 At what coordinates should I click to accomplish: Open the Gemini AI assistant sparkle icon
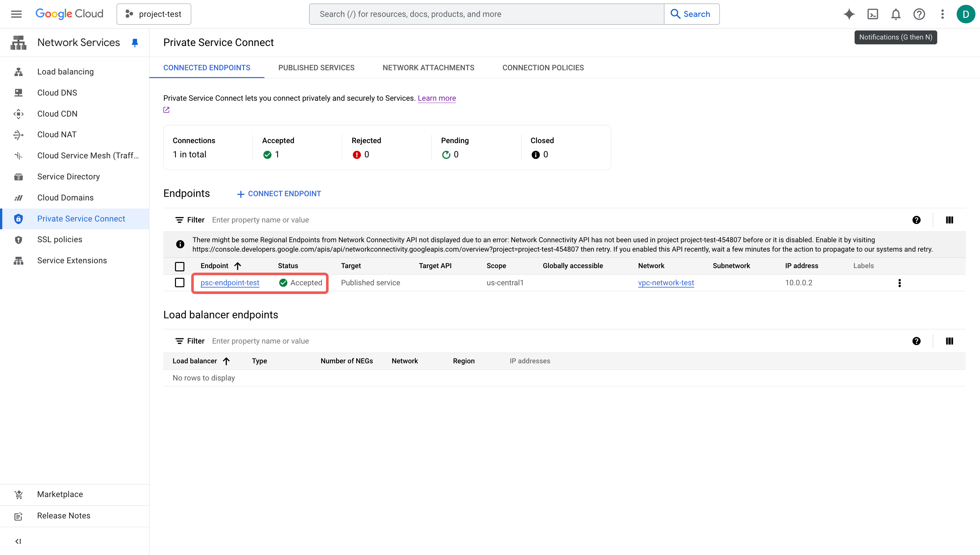[849, 14]
